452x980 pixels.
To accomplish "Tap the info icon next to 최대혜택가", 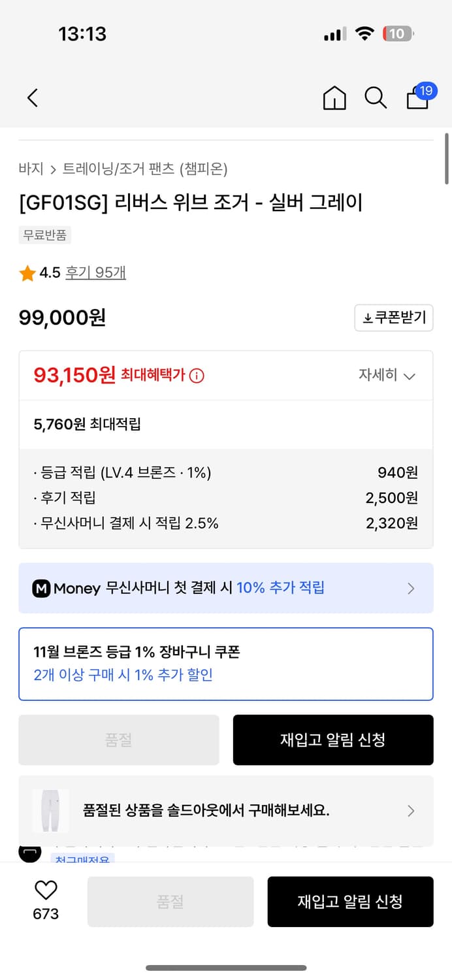I will click(199, 375).
